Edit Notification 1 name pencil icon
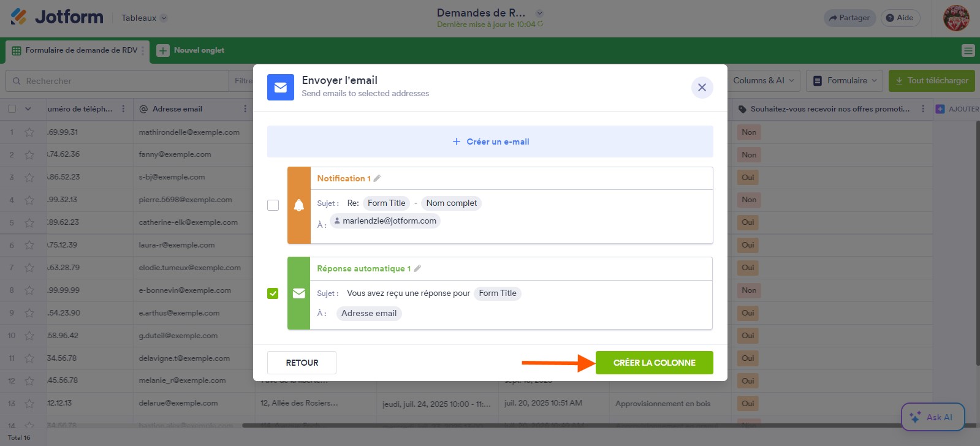This screenshot has height=446, width=980. (377, 178)
